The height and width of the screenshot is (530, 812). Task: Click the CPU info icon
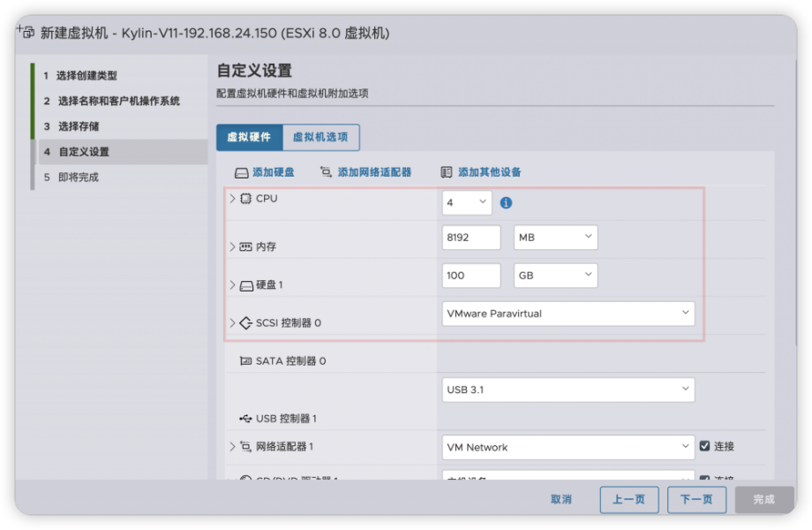(x=506, y=202)
